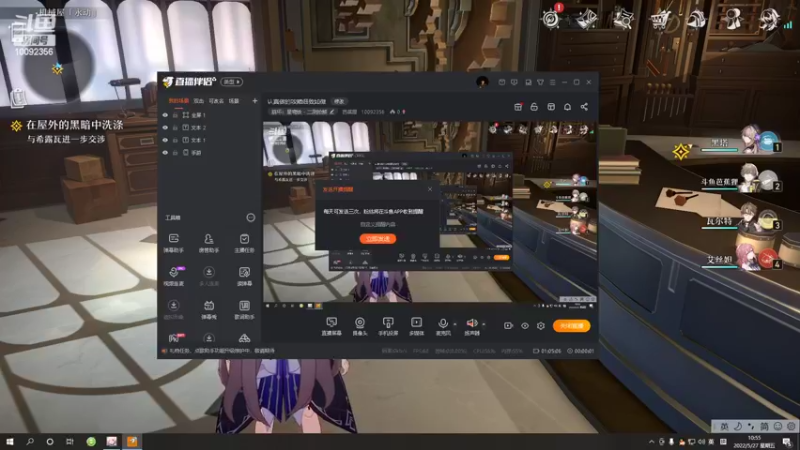Open the 读弹幕 read-danmaku tool
The height and width of the screenshot is (450, 800).
pyautogui.click(x=244, y=276)
